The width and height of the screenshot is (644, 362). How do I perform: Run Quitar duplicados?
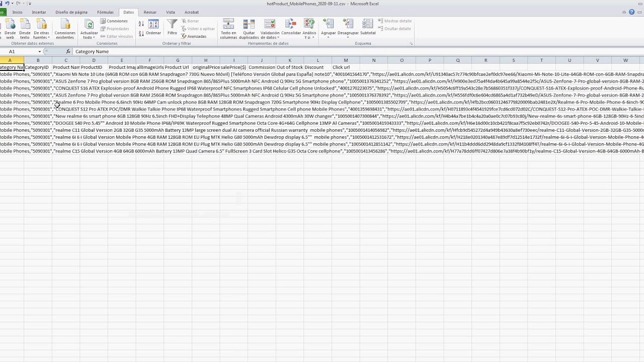coord(249,29)
